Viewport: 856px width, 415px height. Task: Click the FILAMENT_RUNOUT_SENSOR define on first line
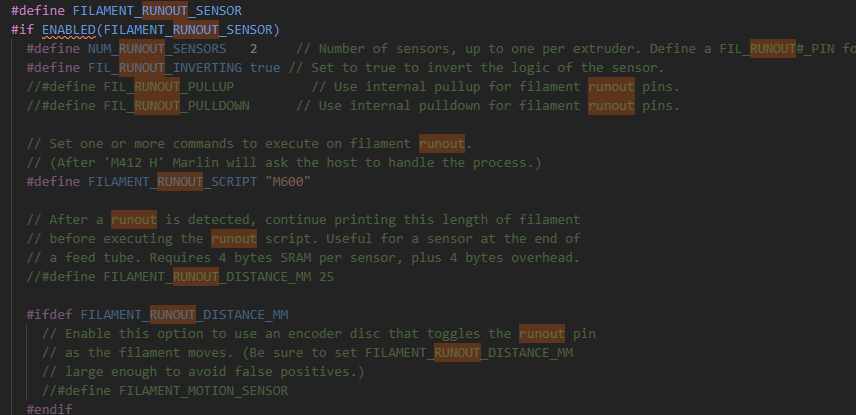pos(157,10)
